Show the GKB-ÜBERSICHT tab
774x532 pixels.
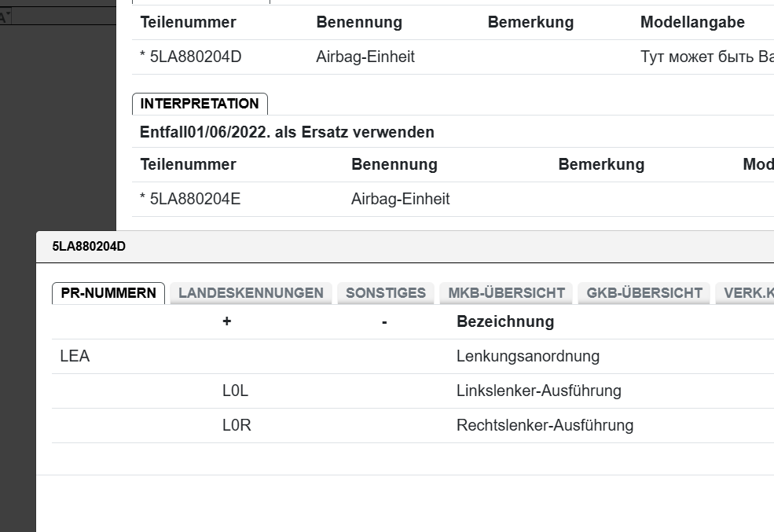point(644,293)
